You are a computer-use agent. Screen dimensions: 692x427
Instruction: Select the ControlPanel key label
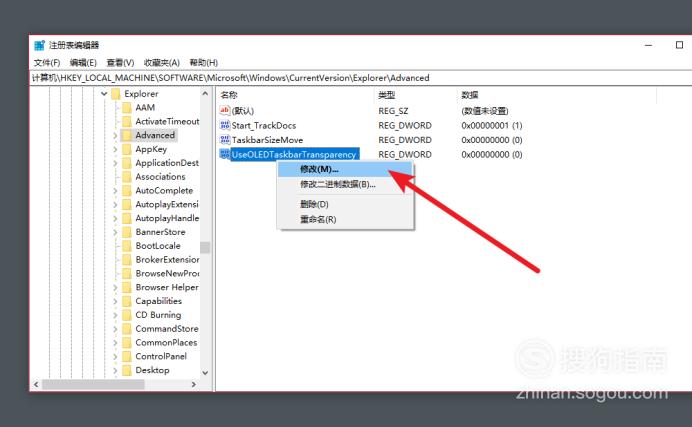click(161, 356)
